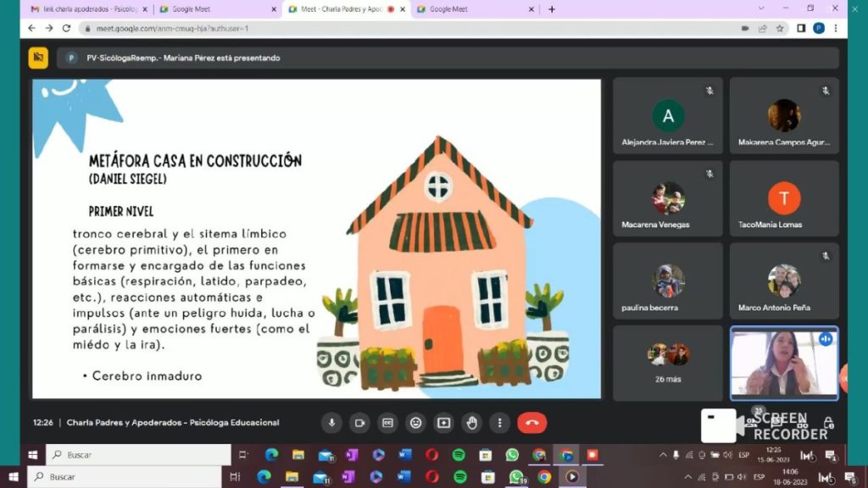Expand Chrome tab search chevron
Image resolution: width=868 pixels, height=488 pixels.
tap(760, 9)
